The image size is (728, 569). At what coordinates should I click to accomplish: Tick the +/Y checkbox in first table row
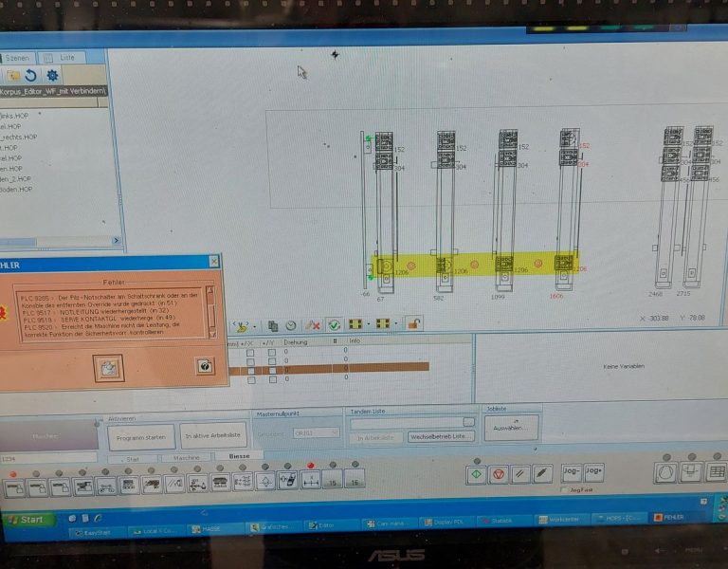point(272,352)
